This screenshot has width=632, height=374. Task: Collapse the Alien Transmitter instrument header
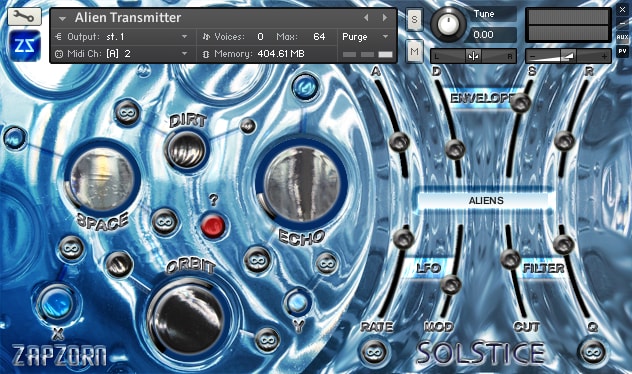coord(62,19)
